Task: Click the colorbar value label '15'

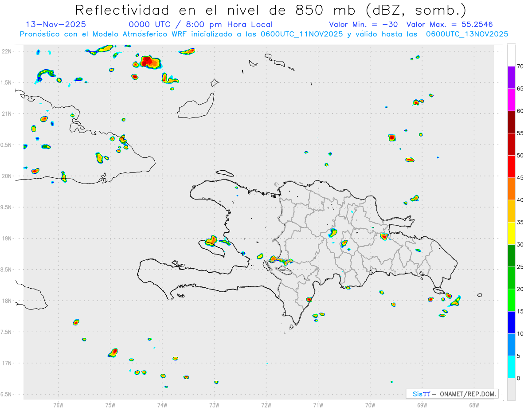Action: [520, 311]
